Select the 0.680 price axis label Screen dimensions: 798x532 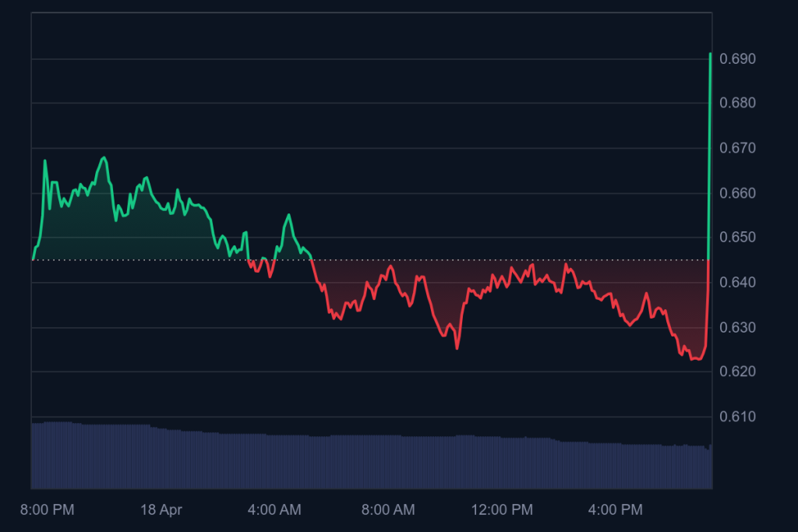(737, 103)
